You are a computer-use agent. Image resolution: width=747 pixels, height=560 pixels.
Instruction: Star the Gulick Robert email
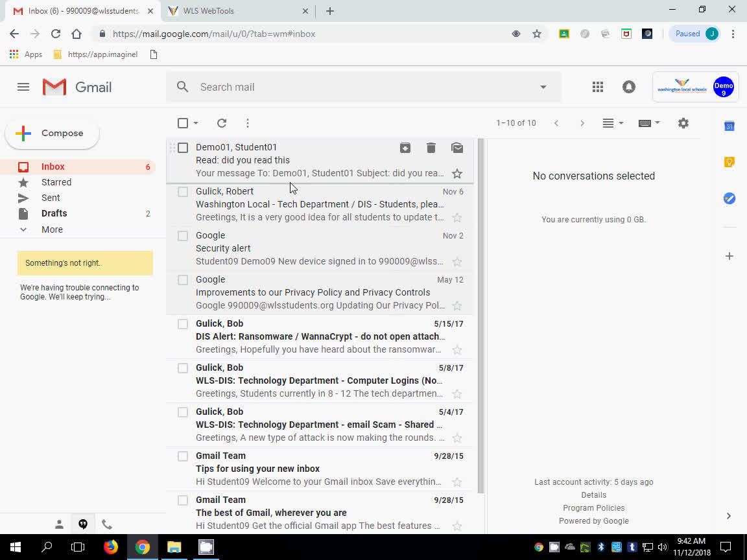457,217
